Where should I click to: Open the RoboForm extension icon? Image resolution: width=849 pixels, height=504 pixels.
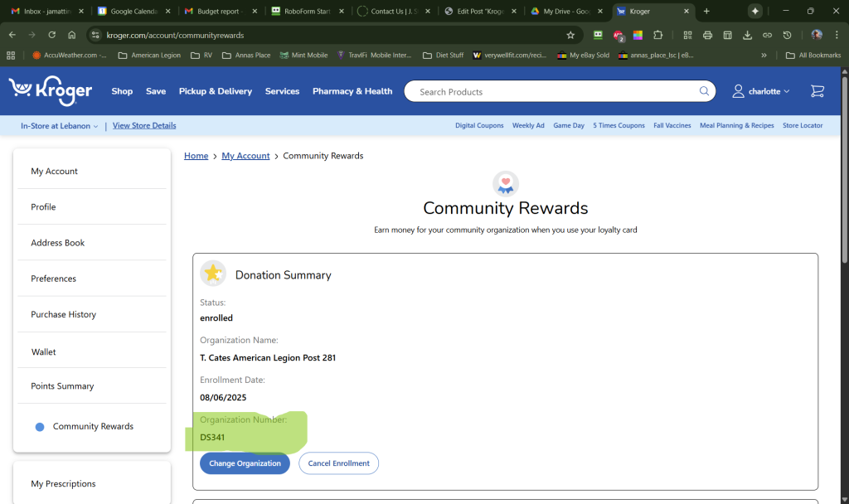[598, 36]
